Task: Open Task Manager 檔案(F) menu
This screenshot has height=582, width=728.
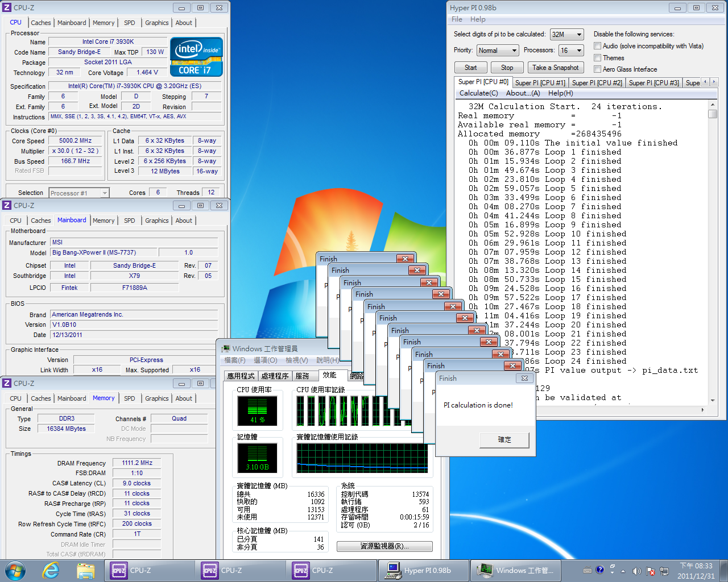Action: tap(235, 360)
